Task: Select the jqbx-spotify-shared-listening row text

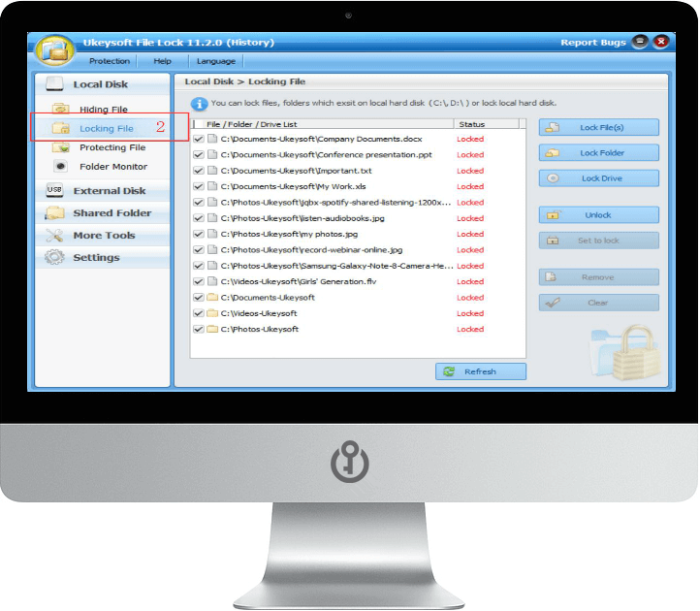Action: [335, 203]
